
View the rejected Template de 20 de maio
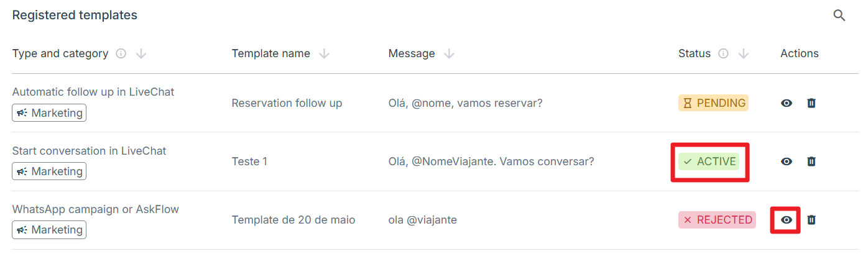tap(787, 220)
